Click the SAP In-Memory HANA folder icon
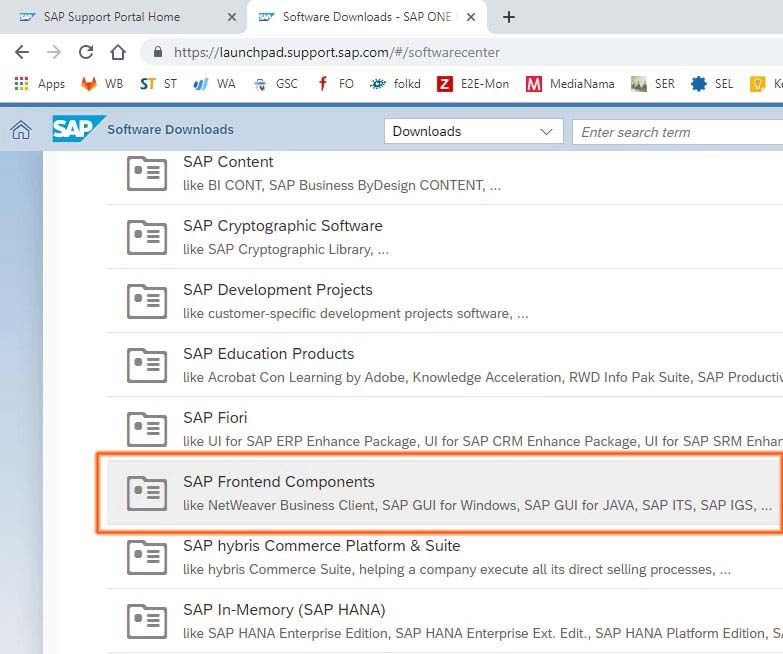 pos(147,621)
